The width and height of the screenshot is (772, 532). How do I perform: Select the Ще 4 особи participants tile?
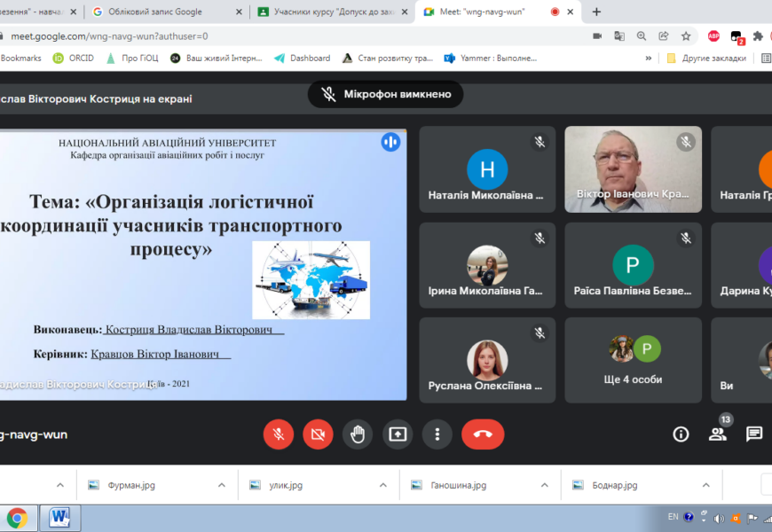633,360
